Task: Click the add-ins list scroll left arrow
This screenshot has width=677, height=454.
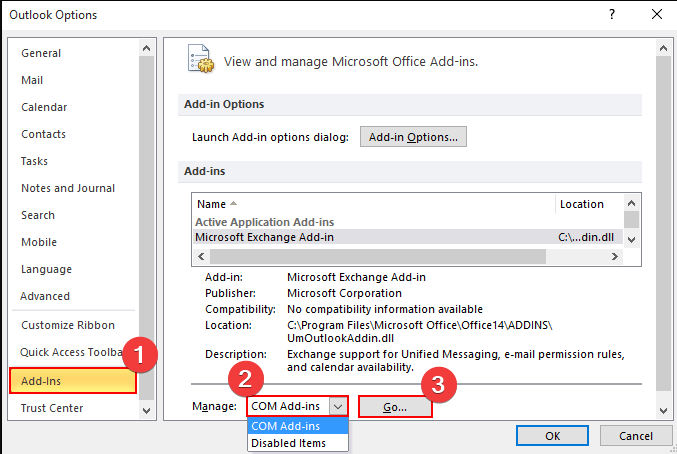Action: pyautogui.click(x=201, y=256)
